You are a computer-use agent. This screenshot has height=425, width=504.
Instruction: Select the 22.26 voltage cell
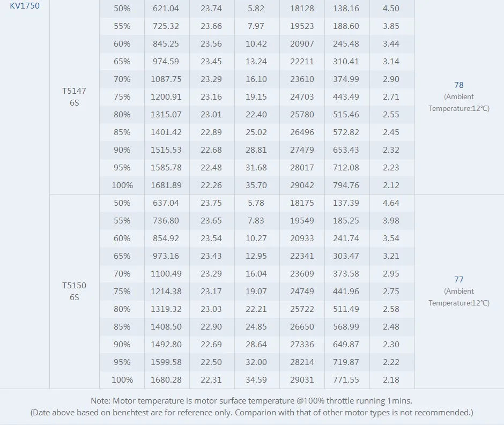(211, 185)
